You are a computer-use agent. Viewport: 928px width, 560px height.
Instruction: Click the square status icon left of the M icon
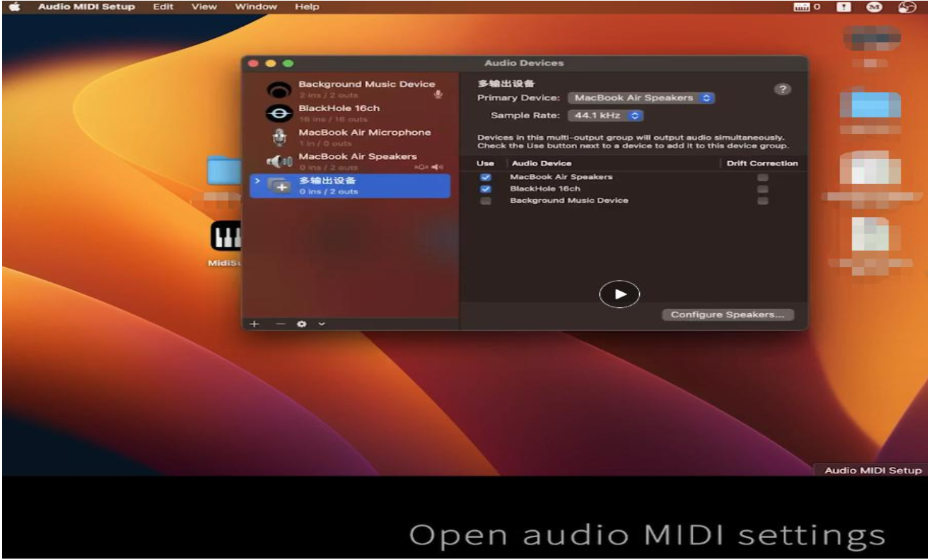[x=844, y=7]
